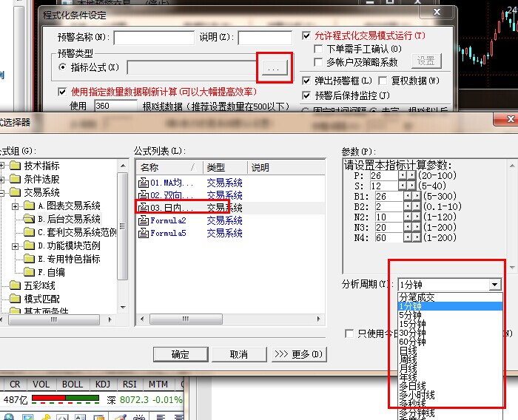Enable 允许程式化交易模式运行 checkbox
The image size is (518, 420).
(306, 35)
